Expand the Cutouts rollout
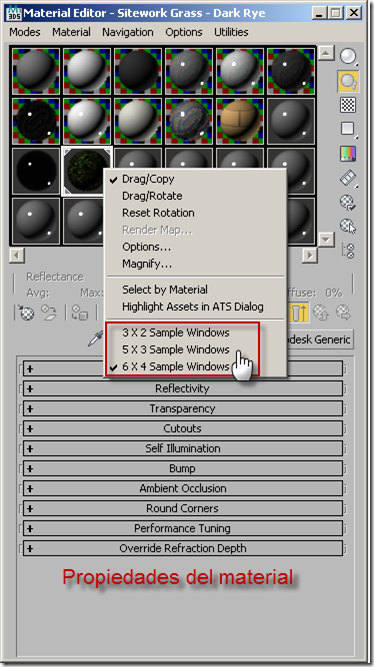Screen dimensions: 374x667 click(x=183, y=428)
